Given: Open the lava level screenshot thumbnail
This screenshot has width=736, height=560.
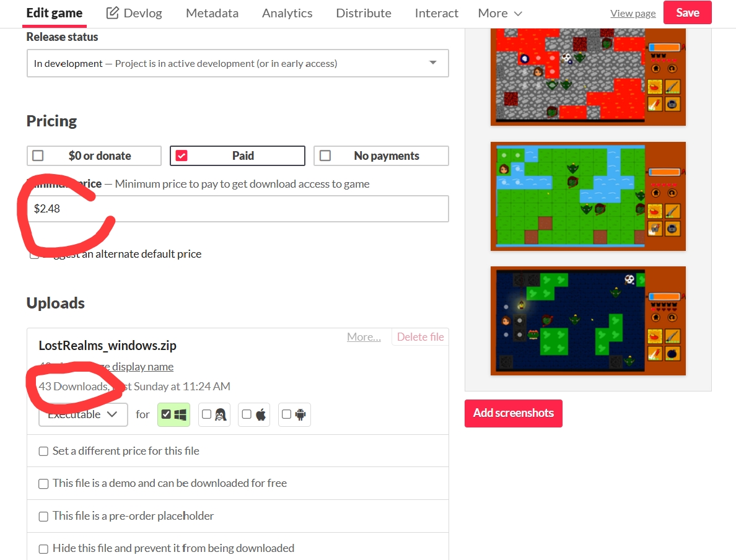Looking at the screenshot, I should pyautogui.click(x=587, y=76).
